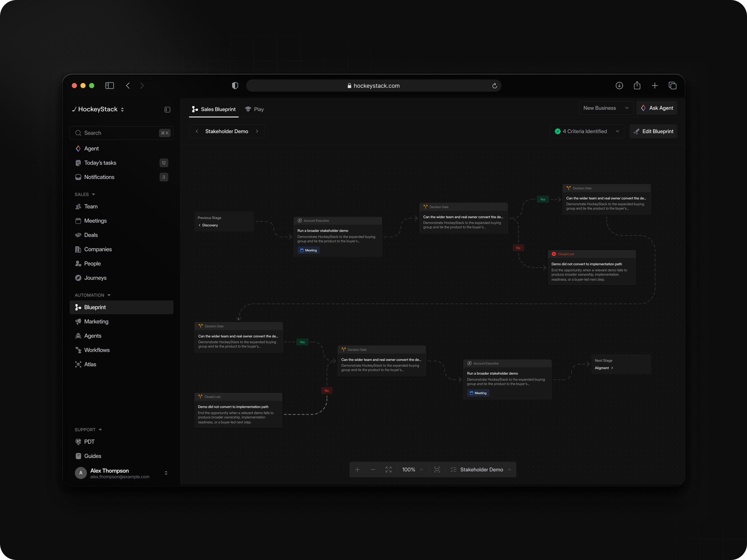Open the Companies page
The height and width of the screenshot is (560, 747).
tap(122, 249)
